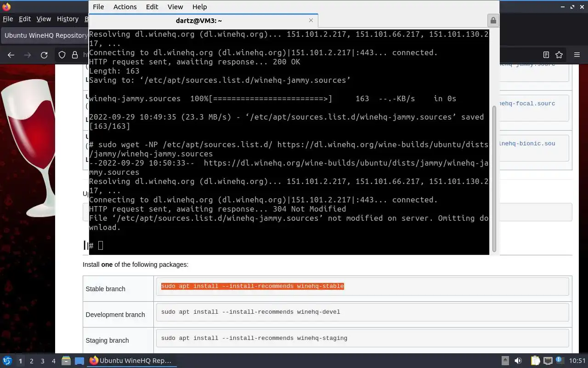Image resolution: width=588 pixels, height=368 pixels.
Task: Open the terminal File menu
Action: tap(98, 6)
